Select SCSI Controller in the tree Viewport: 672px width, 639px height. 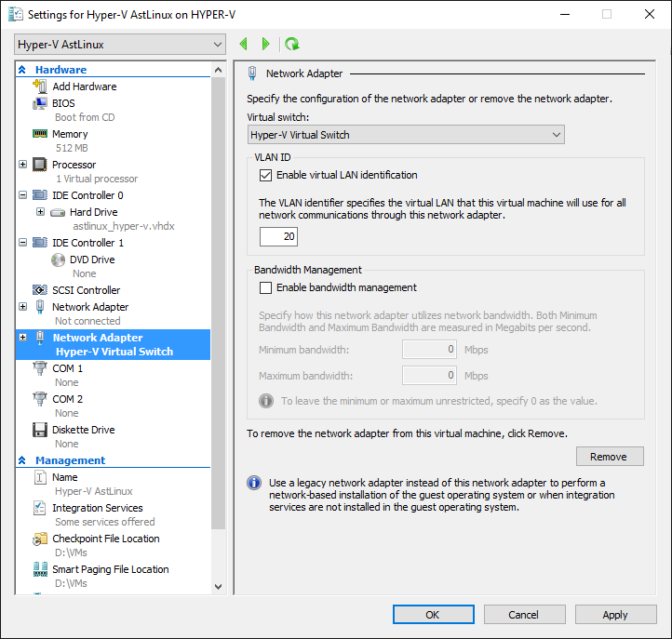point(87,290)
